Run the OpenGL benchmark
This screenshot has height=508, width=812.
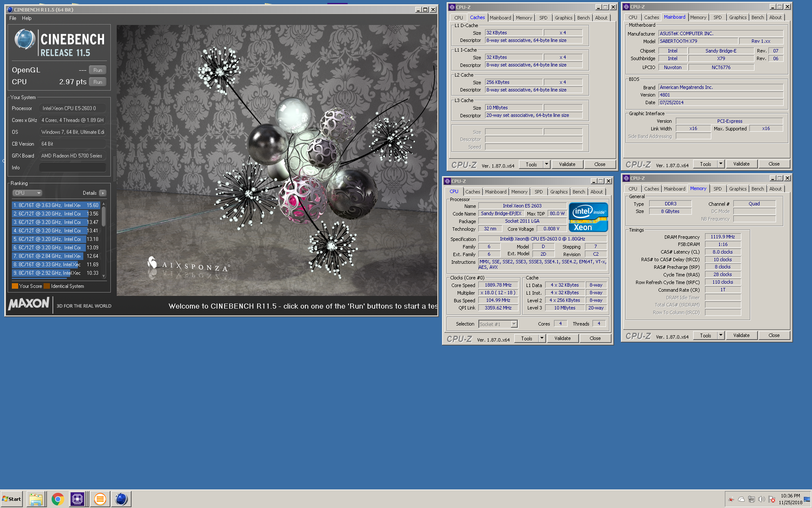[x=98, y=70]
